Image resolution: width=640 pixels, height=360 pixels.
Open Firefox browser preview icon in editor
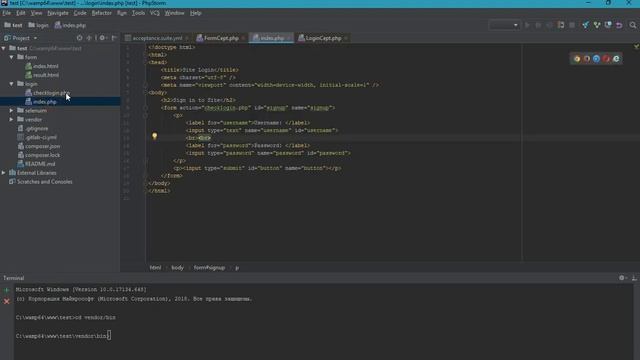587,59
